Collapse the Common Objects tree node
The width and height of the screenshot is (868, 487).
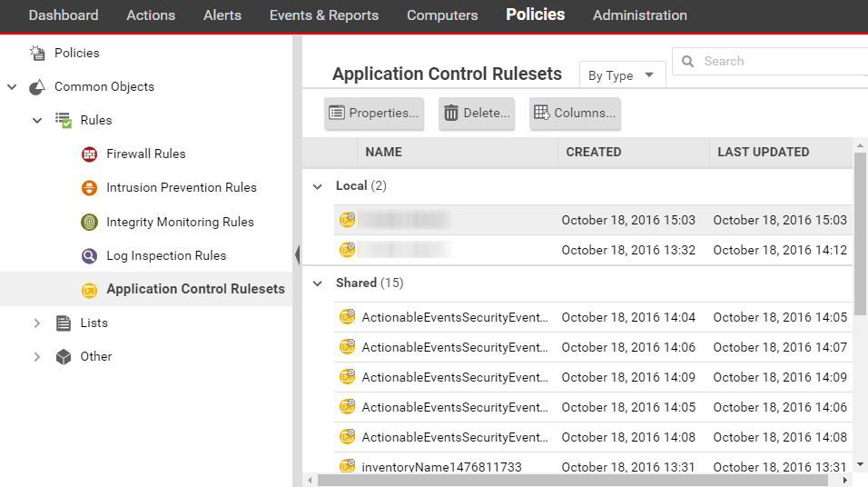[x=12, y=87]
